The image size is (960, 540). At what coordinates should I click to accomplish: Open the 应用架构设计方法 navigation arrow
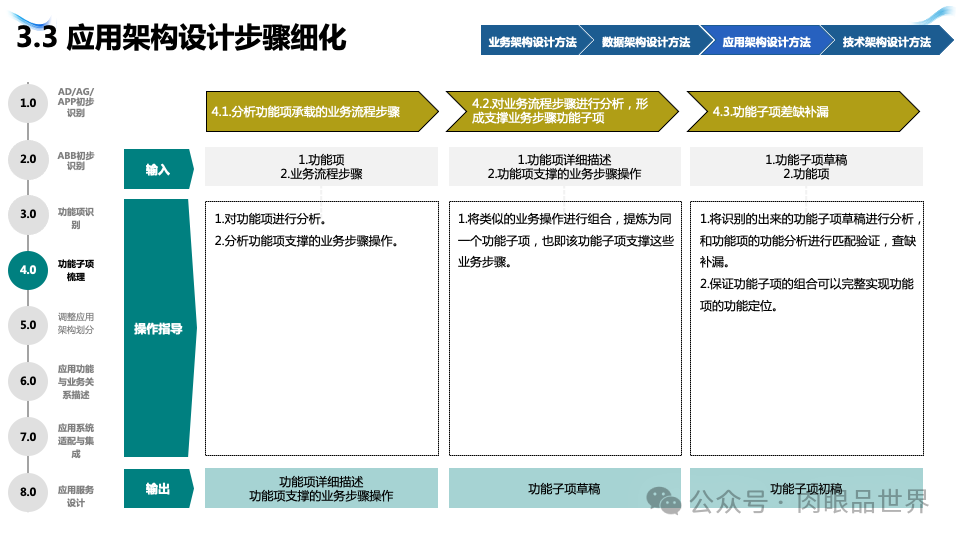point(767,41)
